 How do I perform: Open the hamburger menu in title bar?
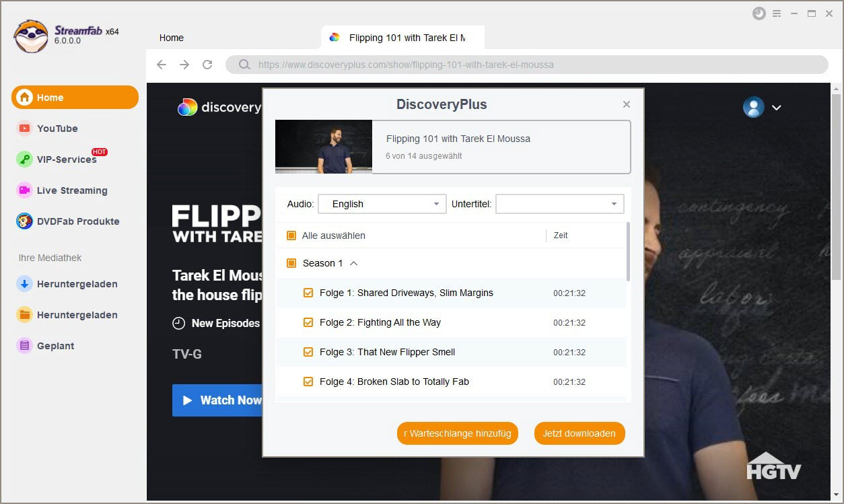pos(777,13)
